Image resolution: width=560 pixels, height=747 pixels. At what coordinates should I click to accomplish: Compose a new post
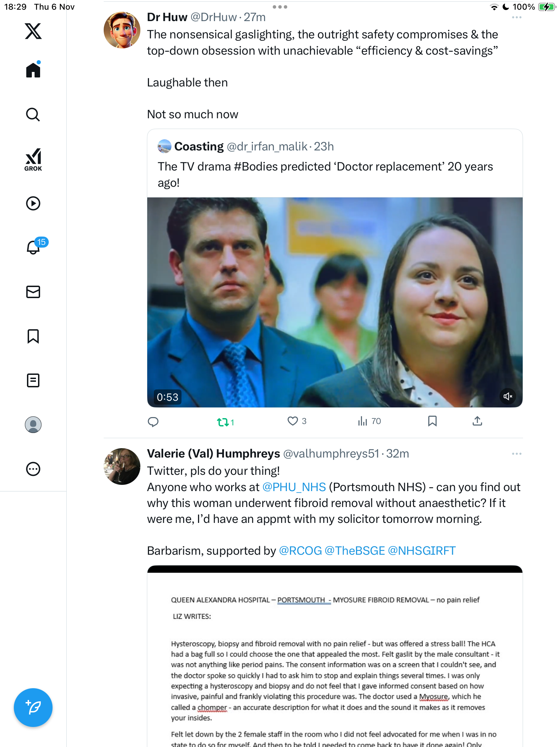coord(33,707)
